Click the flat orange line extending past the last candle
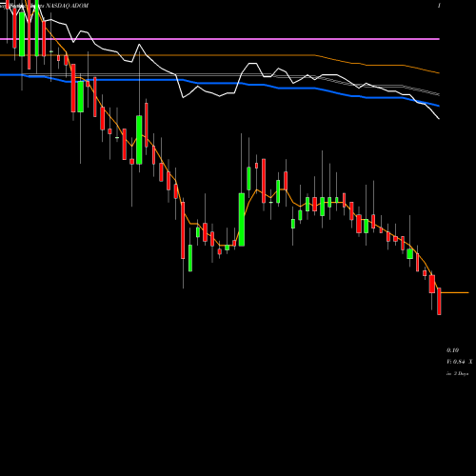 click(x=455, y=292)
